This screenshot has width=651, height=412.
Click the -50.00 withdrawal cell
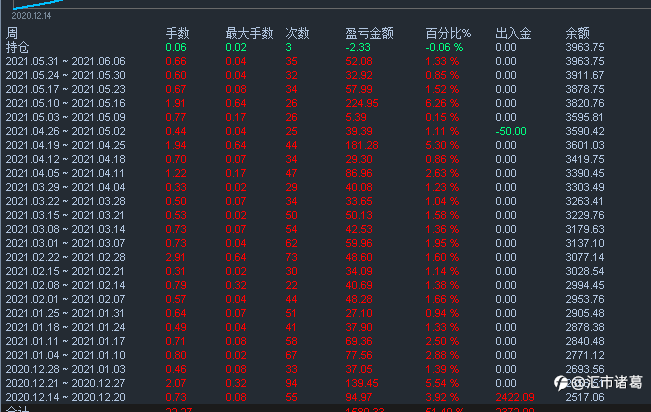(512, 131)
